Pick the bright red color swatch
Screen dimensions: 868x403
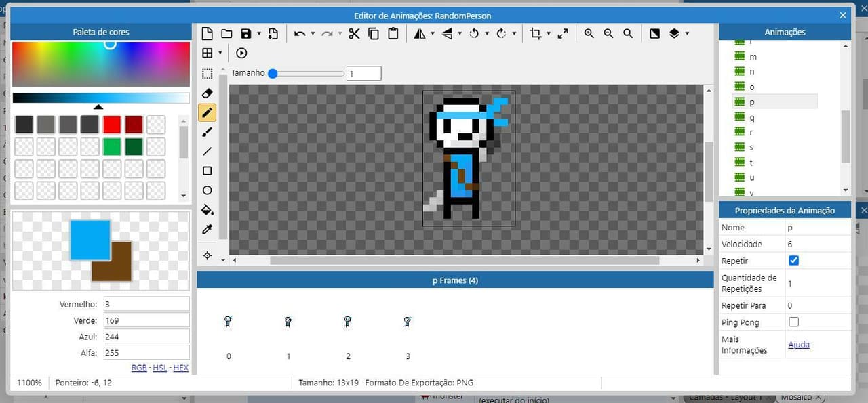pos(112,125)
